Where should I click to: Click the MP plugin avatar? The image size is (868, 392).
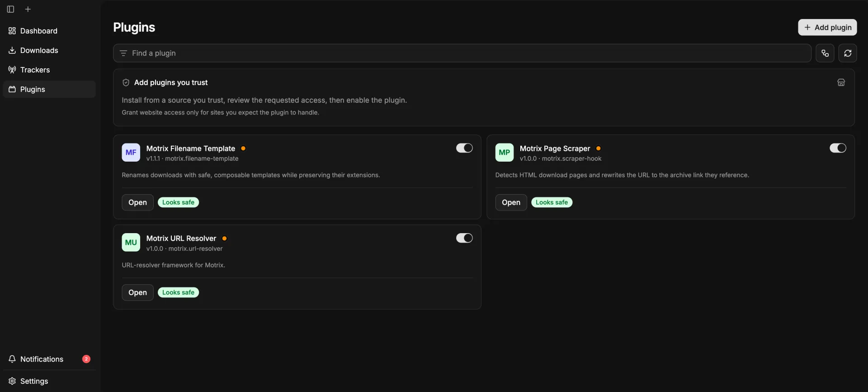(505, 153)
